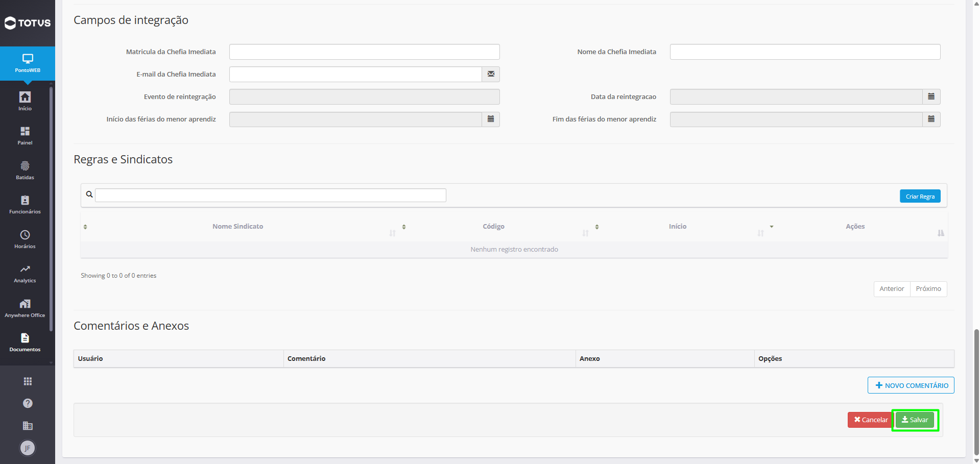Viewport: 980px width, 464px height.
Task: Click the Criar Regra button
Action: (x=920, y=197)
